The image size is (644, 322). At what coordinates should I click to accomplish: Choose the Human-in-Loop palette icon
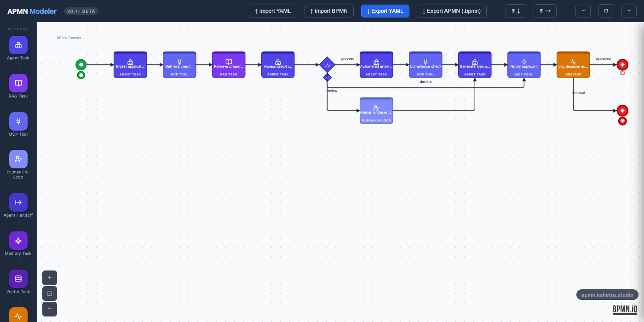[x=18, y=159]
